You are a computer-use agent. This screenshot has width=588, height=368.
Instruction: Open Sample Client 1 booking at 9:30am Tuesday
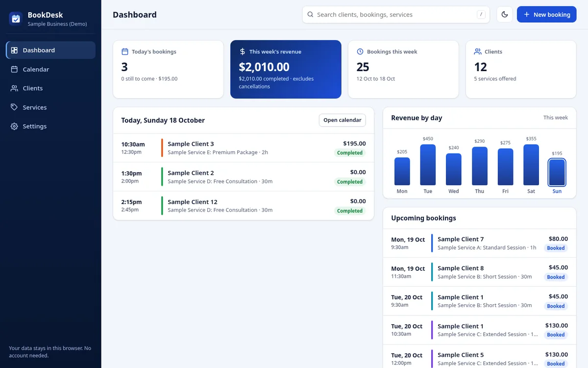click(x=480, y=301)
